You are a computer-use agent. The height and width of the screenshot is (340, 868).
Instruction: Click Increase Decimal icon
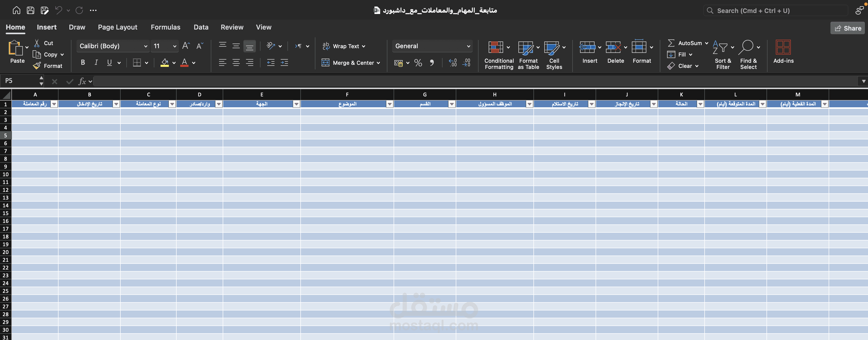tap(453, 63)
